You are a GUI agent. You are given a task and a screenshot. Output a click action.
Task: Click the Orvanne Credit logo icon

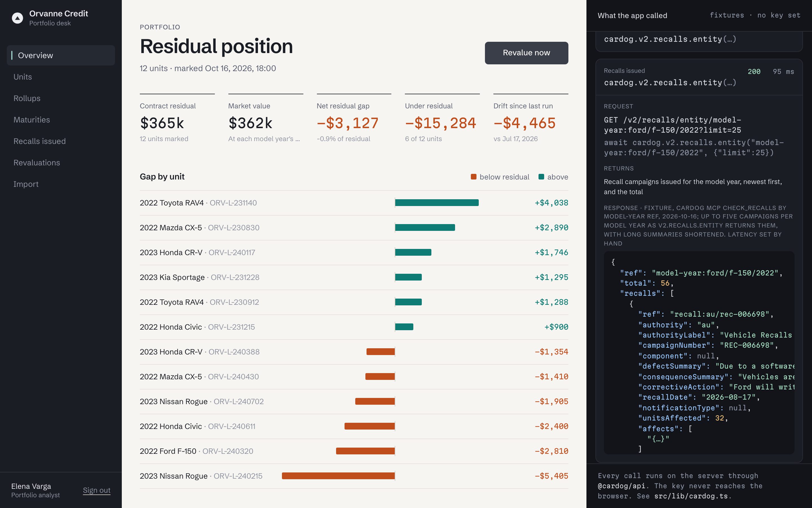tap(17, 18)
